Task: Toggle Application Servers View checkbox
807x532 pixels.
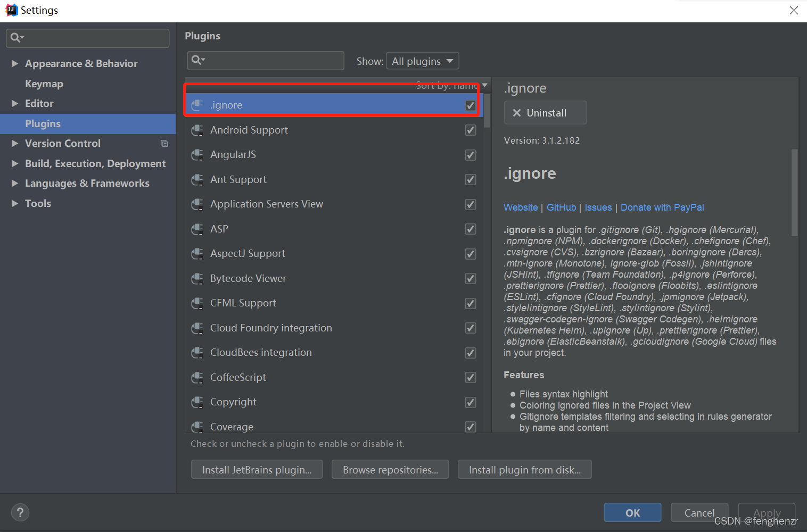Action: click(471, 204)
